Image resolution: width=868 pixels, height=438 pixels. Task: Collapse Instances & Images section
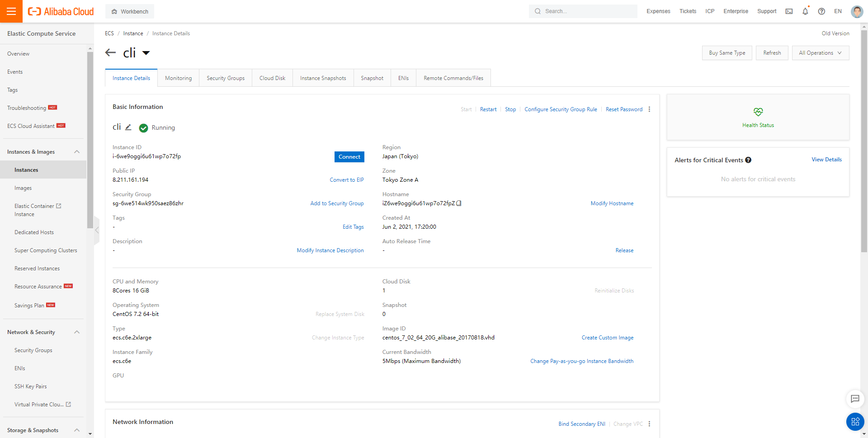[x=77, y=152]
